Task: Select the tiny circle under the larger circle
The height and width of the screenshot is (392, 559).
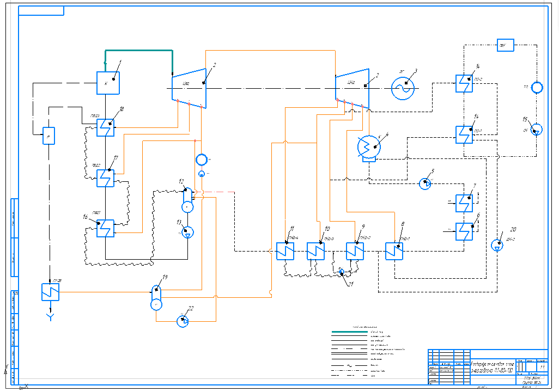Action: 202,174
